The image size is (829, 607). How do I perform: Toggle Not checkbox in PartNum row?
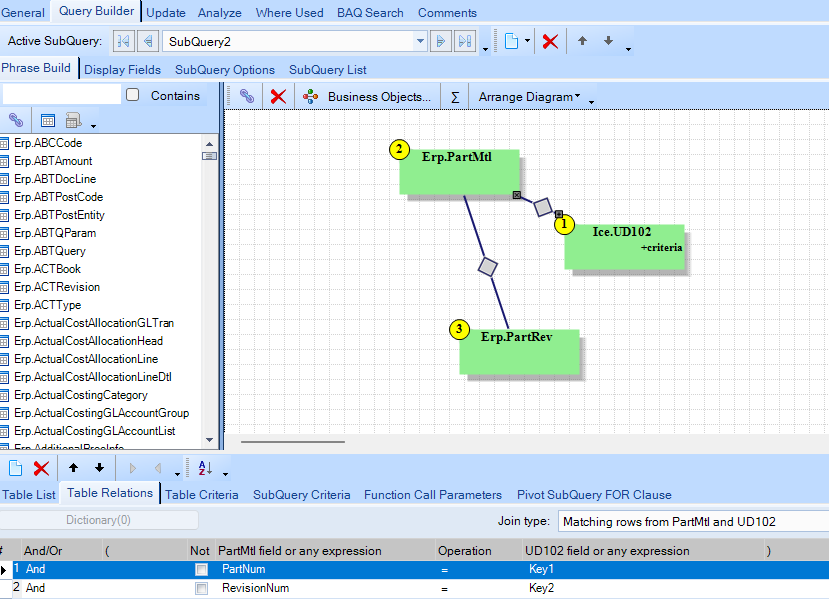click(201, 569)
